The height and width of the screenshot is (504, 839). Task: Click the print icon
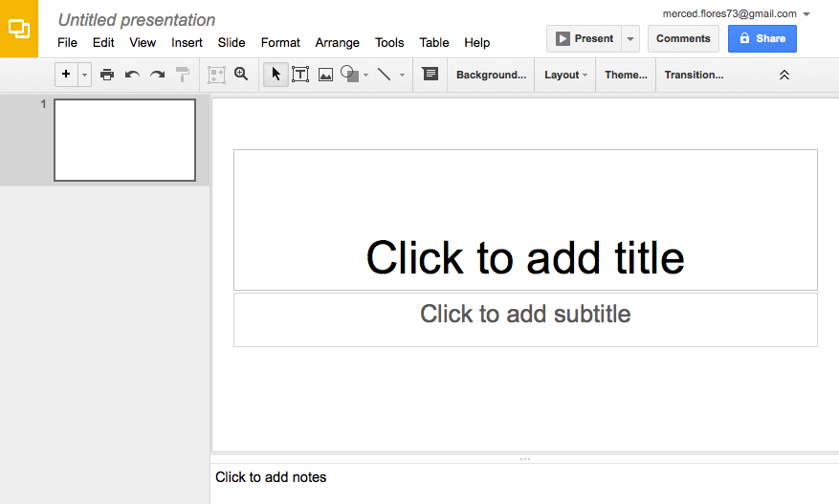[x=107, y=75]
